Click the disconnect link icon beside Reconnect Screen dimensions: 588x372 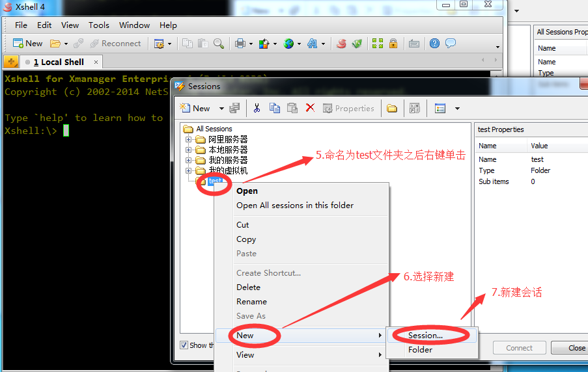coord(78,44)
